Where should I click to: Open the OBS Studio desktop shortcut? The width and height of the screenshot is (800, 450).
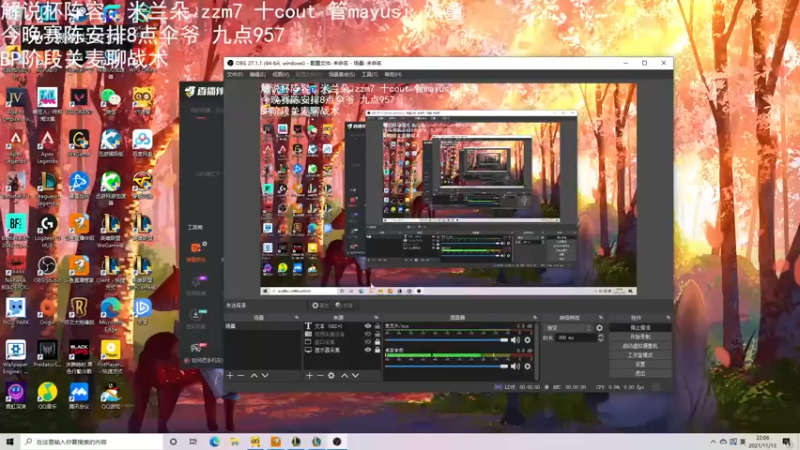point(47,270)
